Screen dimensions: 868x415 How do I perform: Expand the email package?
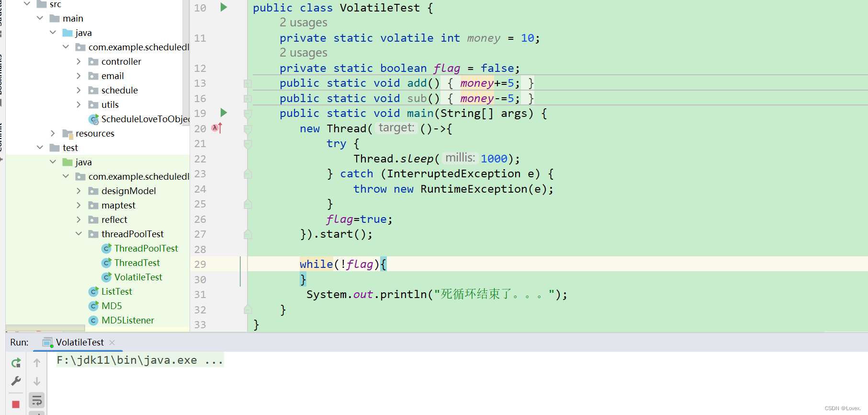79,76
